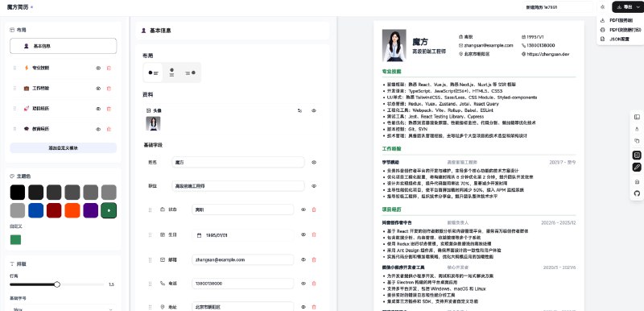Click the small icon left of the Export button

click(602, 7)
